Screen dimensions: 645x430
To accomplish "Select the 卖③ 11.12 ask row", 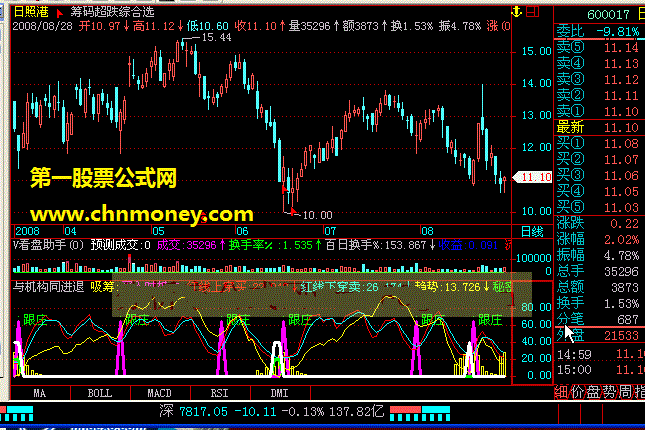I will coord(599,79).
